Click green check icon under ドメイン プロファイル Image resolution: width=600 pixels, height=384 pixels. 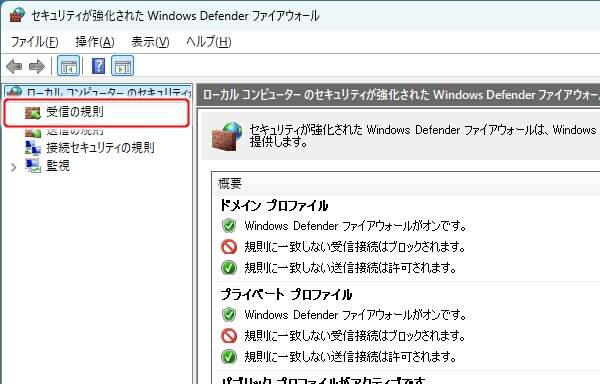229,267
